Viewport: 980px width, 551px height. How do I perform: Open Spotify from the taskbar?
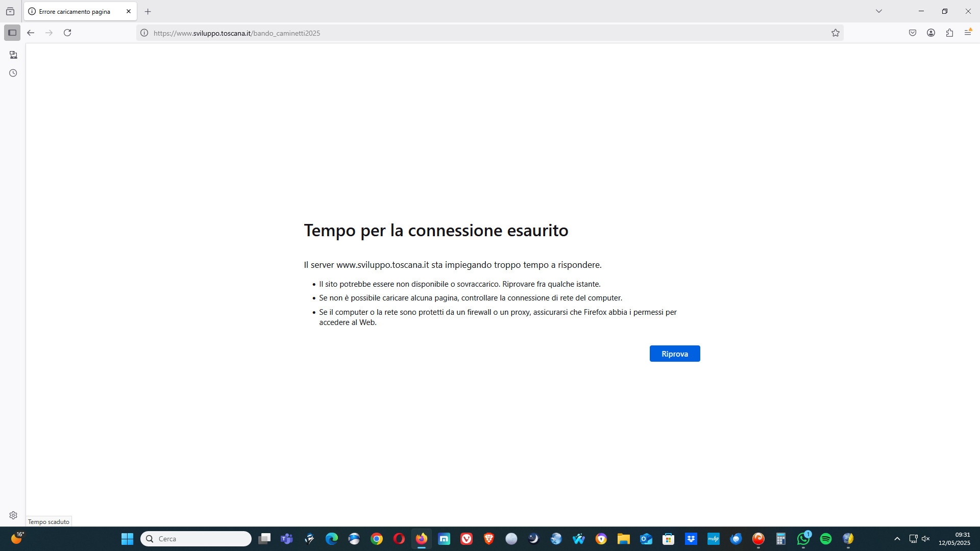826,539
